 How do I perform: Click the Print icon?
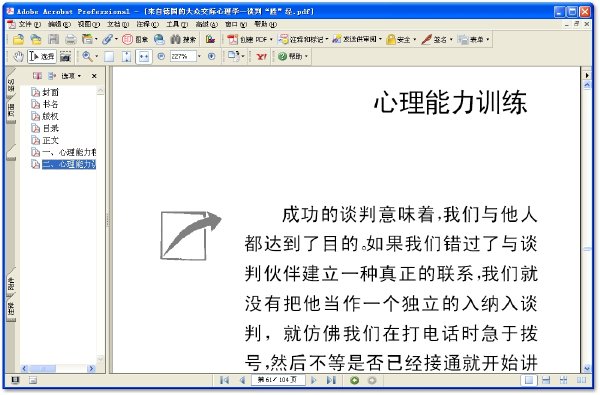pos(70,39)
